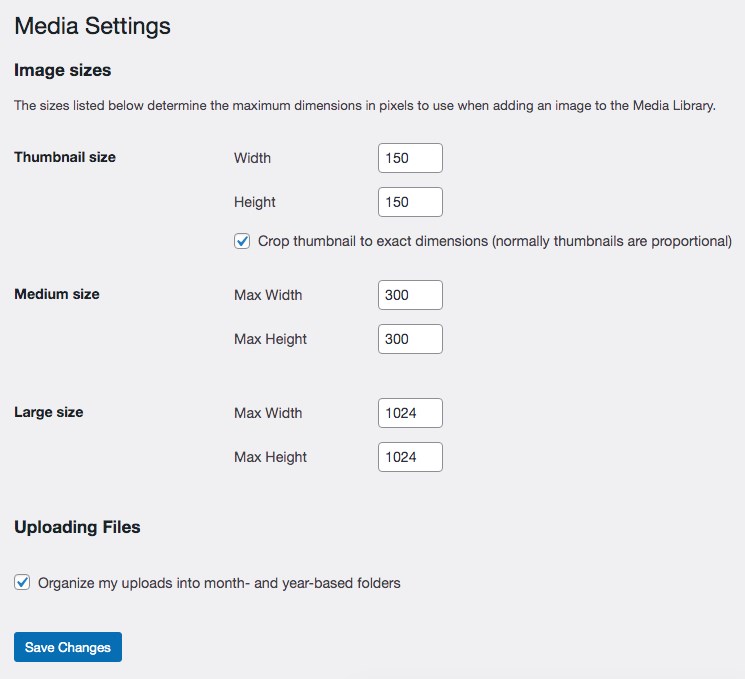Click the Medium size Max Height field
This screenshot has height=679, width=745.
410,339
